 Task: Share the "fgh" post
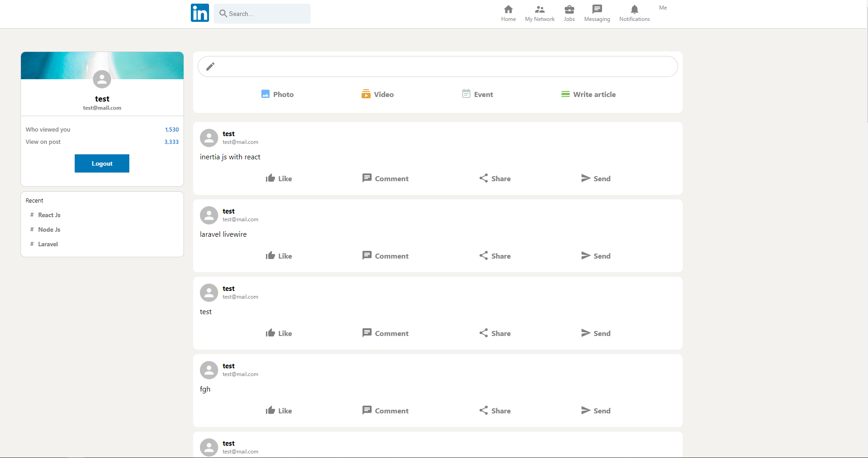495,411
